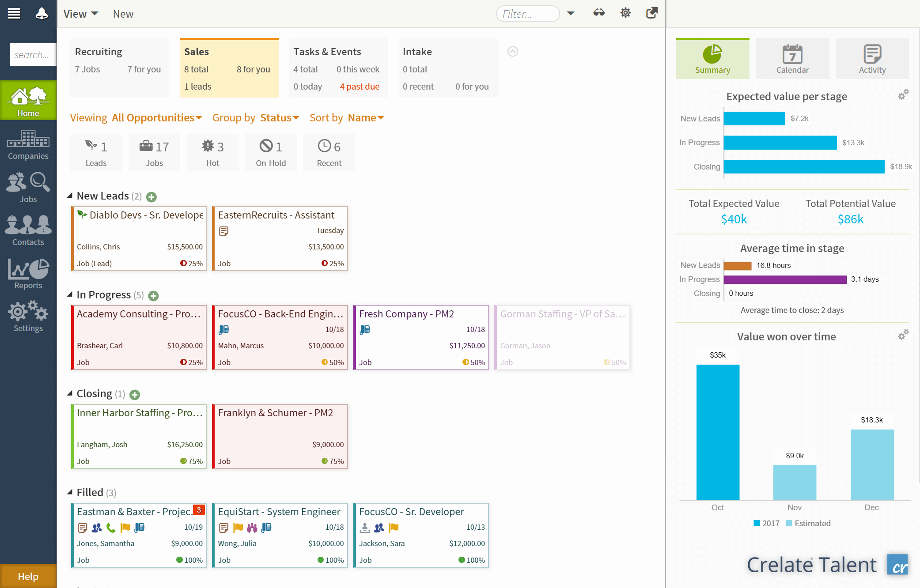This screenshot has width=920, height=588.
Task: Open the notifications bell icon
Action: 42,14
